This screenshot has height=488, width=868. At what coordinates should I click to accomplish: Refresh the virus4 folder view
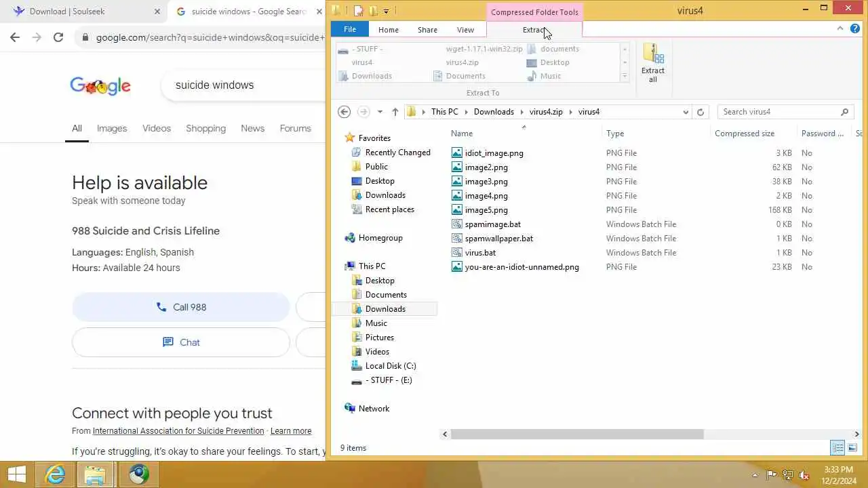(x=701, y=112)
